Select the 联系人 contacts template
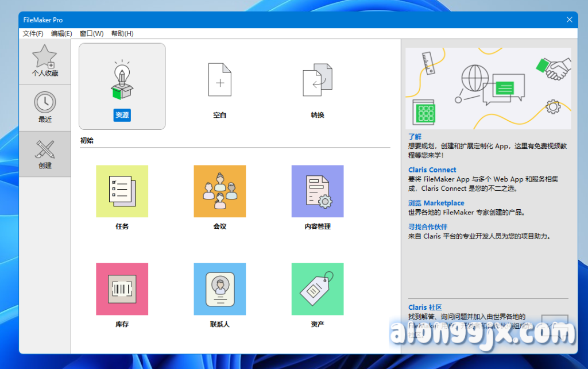 [x=219, y=289]
